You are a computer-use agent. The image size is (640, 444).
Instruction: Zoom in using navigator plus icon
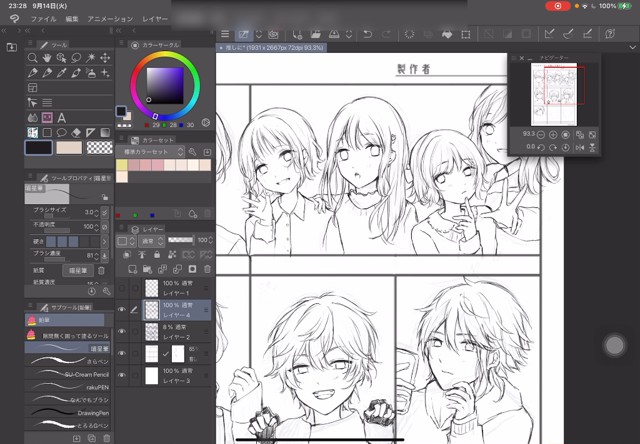click(x=553, y=135)
